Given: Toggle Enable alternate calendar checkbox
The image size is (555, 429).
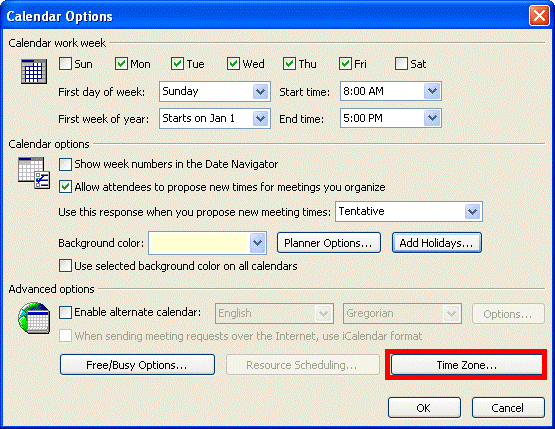Looking at the screenshot, I should pos(65,313).
